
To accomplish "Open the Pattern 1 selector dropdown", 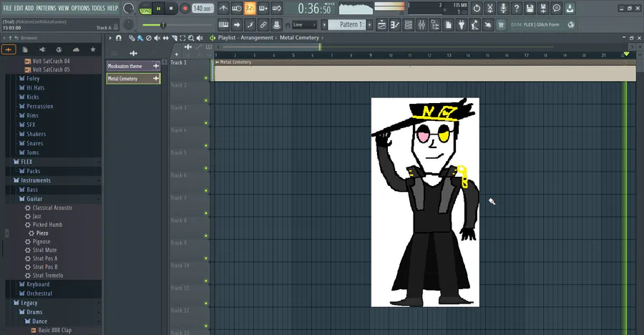I will coord(348,24).
